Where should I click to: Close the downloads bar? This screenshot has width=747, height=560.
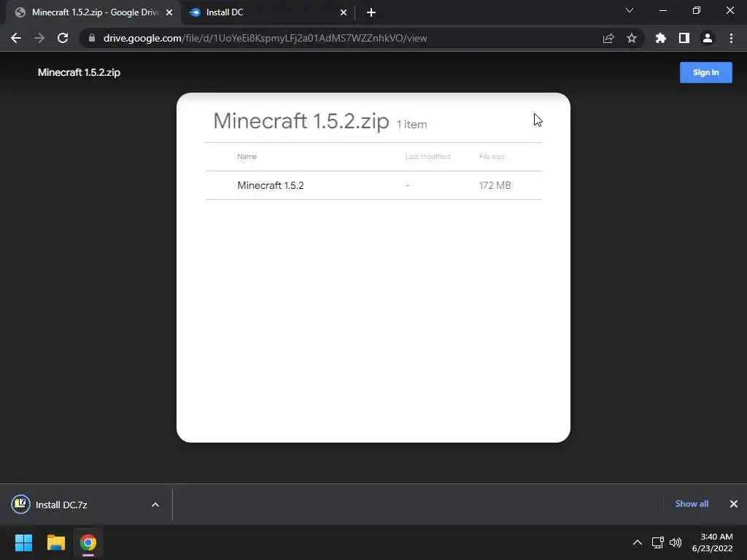click(x=734, y=504)
